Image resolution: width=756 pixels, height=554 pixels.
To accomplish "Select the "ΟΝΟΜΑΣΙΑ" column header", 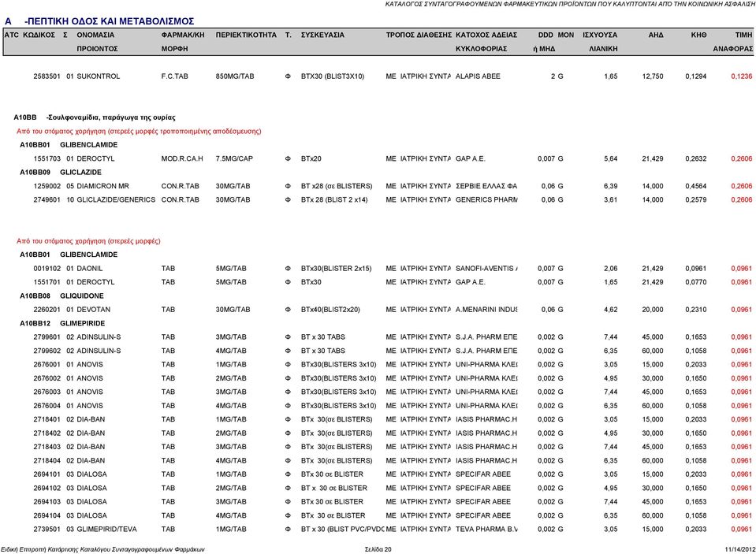I will [95, 35].
